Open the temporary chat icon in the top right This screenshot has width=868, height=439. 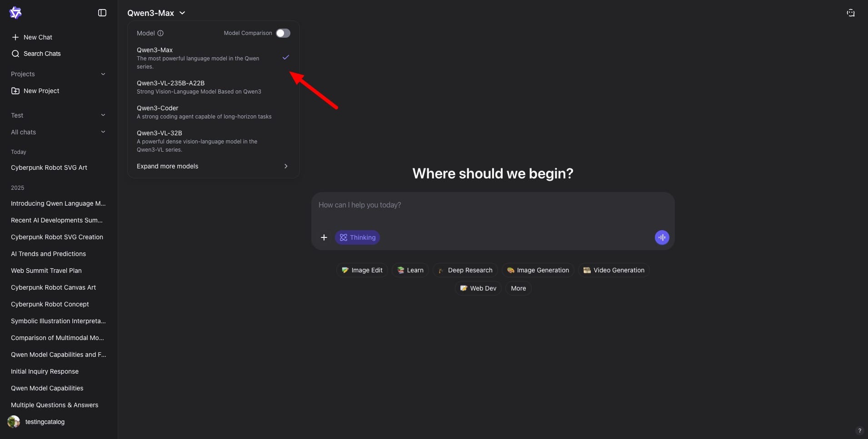click(851, 13)
